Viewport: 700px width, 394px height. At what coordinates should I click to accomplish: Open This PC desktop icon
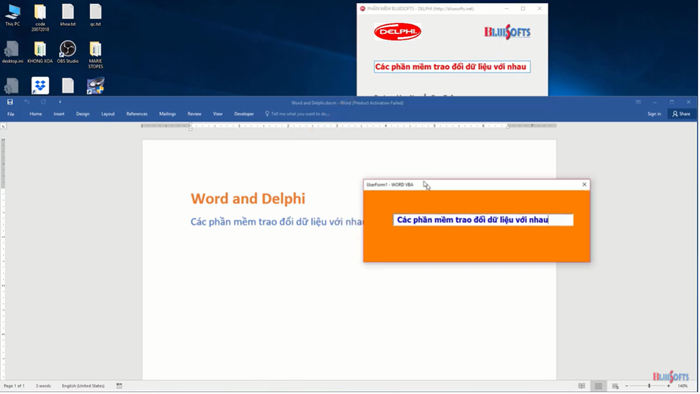coord(12,15)
